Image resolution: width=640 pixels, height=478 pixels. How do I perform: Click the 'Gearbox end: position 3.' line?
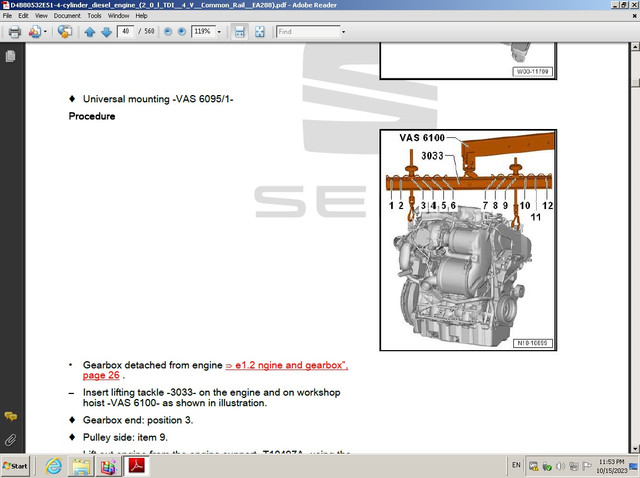138,420
